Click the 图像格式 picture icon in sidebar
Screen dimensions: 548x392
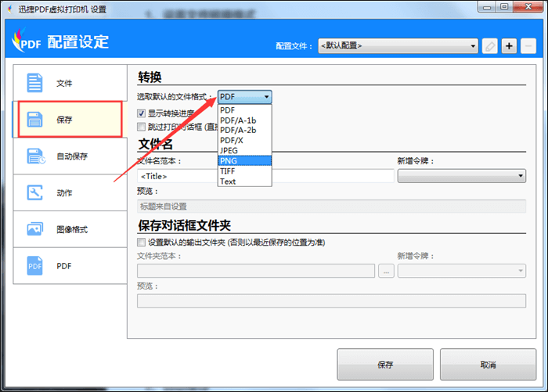tap(35, 229)
